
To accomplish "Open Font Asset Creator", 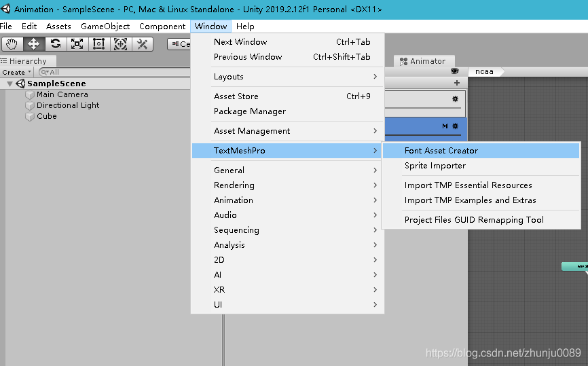I will [x=481, y=151].
